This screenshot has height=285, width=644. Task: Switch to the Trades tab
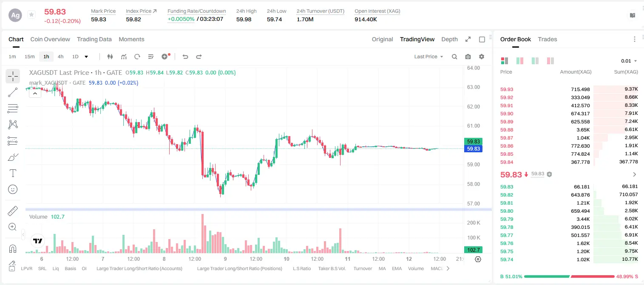coord(547,39)
